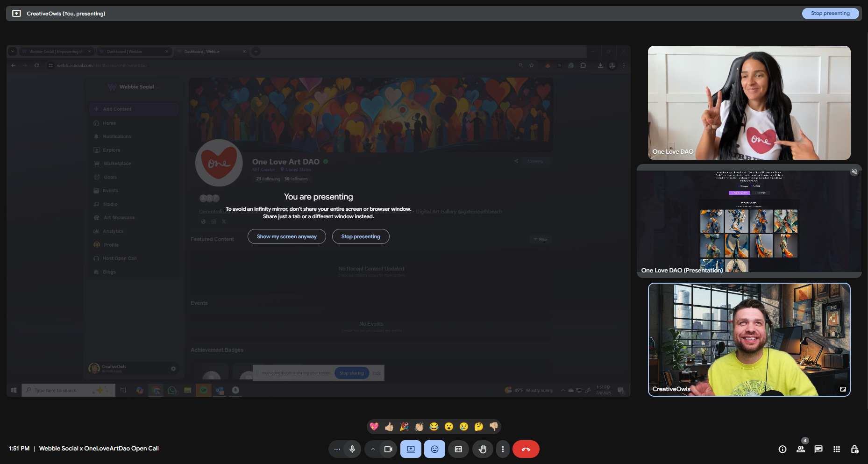Send the surprised face reaction
The height and width of the screenshot is (464, 868).
pos(449,426)
